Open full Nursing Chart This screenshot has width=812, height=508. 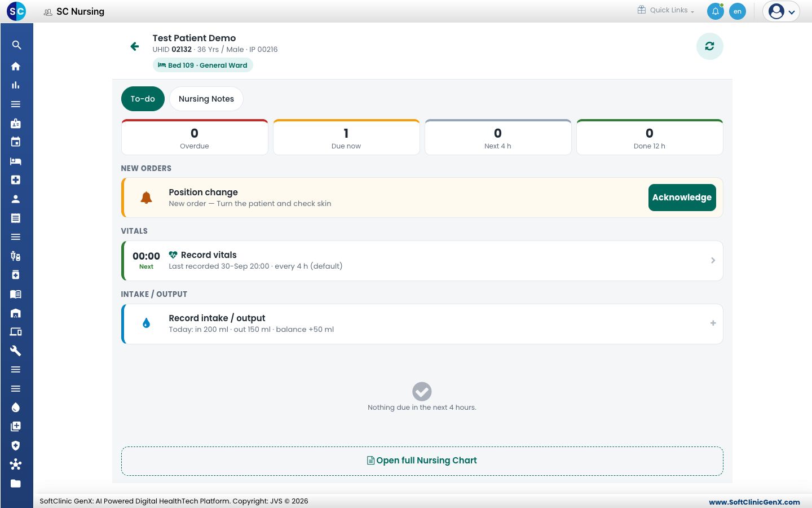[422, 461]
